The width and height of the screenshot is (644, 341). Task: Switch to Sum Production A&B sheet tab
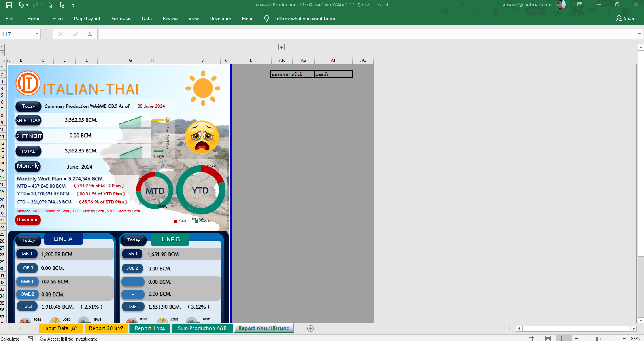click(202, 328)
